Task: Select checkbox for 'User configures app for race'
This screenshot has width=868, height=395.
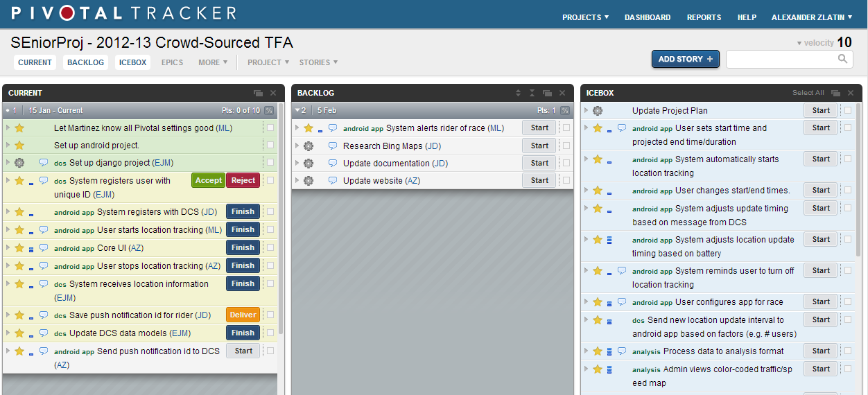Action: pyautogui.click(x=848, y=301)
